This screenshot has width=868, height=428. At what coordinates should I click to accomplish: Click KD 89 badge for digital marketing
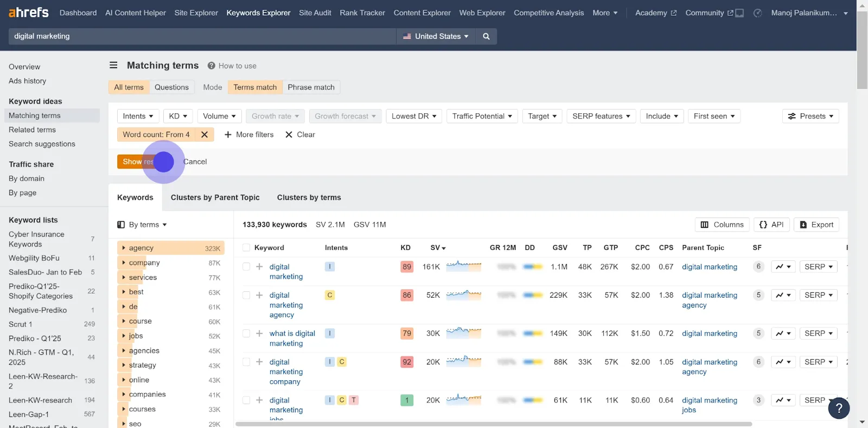pyautogui.click(x=407, y=267)
